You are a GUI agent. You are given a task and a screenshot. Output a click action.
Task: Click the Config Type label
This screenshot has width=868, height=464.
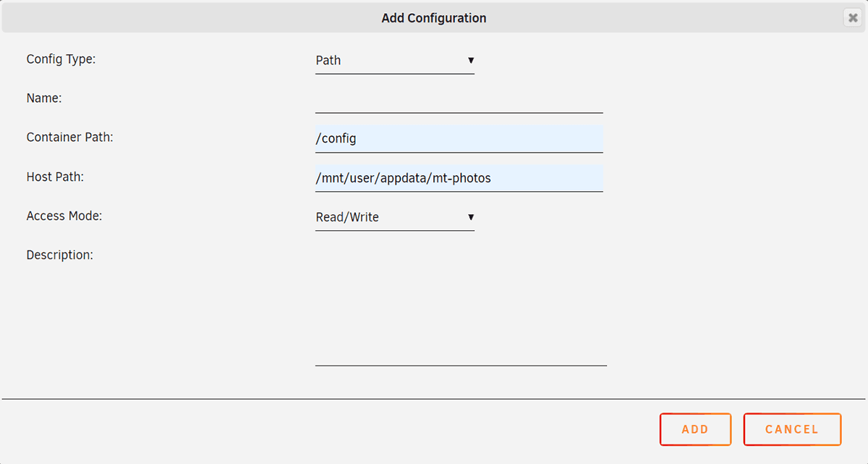click(61, 59)
